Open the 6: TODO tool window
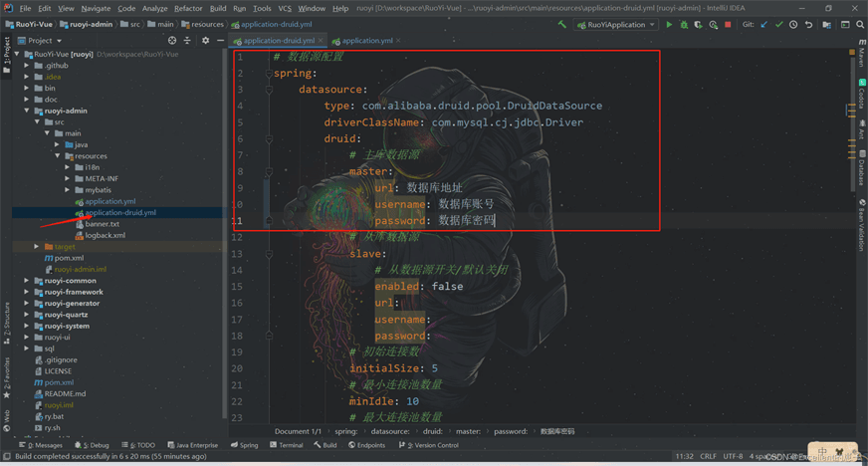Image resolution: width=868 pixels, height=466 pixels. 138,445
